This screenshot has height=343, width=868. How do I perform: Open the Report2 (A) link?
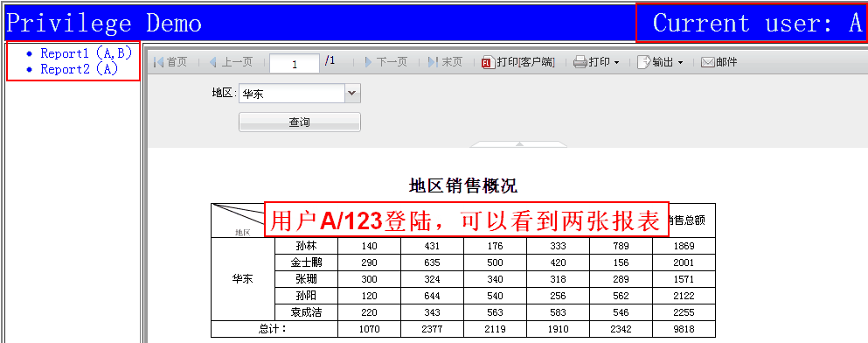point(80,69)
